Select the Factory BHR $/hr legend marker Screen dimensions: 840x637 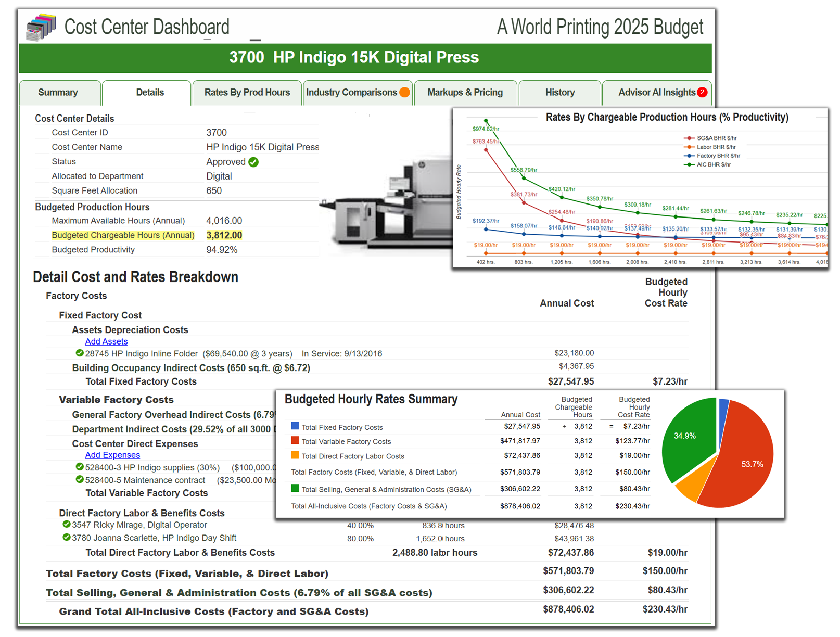coord(688,155)
